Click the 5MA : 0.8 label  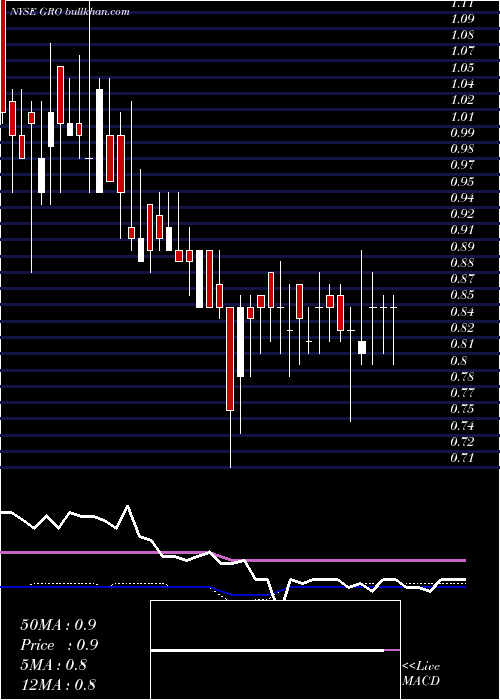(56, 665)
